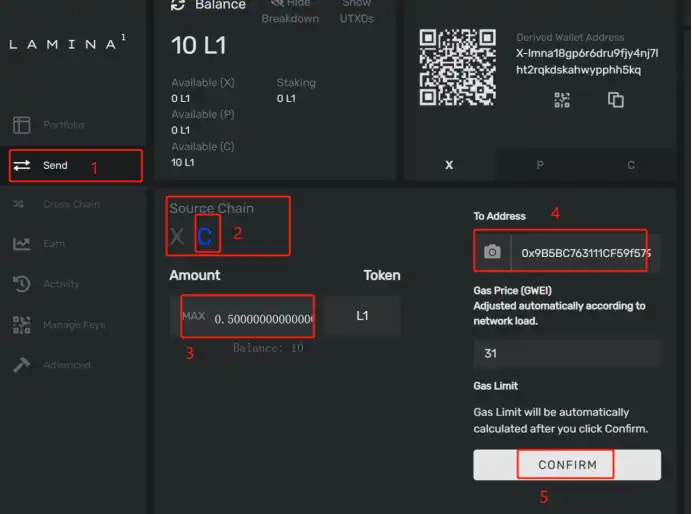
Task: Refresh balance with the refresh icon
Action: [177, 5]
